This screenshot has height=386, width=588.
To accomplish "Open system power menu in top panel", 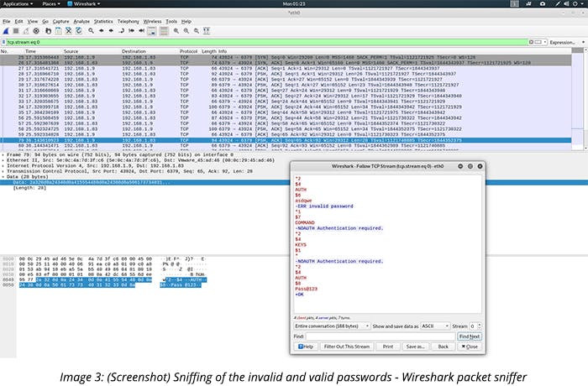I will point(580,3).
